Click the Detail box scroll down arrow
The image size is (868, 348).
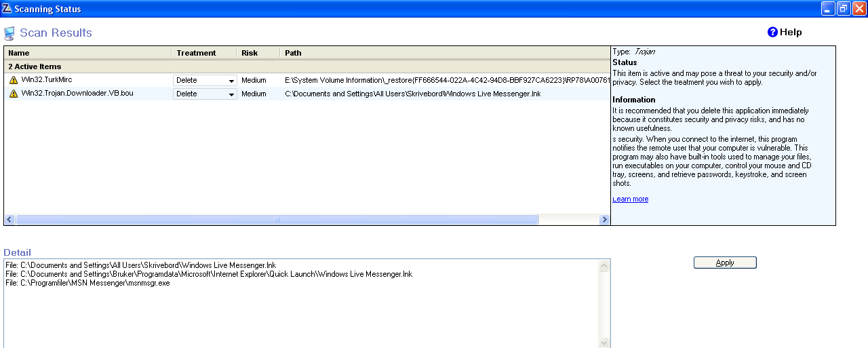click(x=604, y=343)
